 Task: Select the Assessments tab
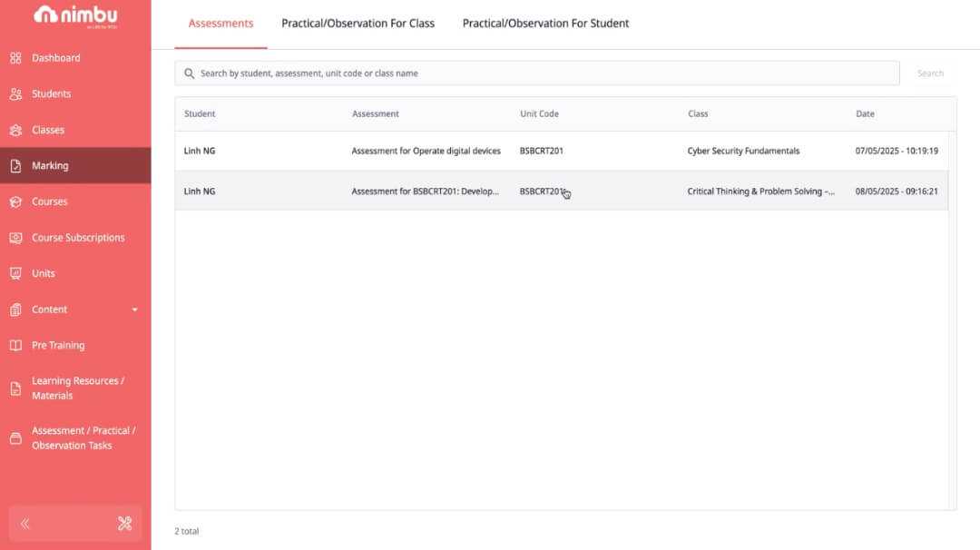pos(220,24)
